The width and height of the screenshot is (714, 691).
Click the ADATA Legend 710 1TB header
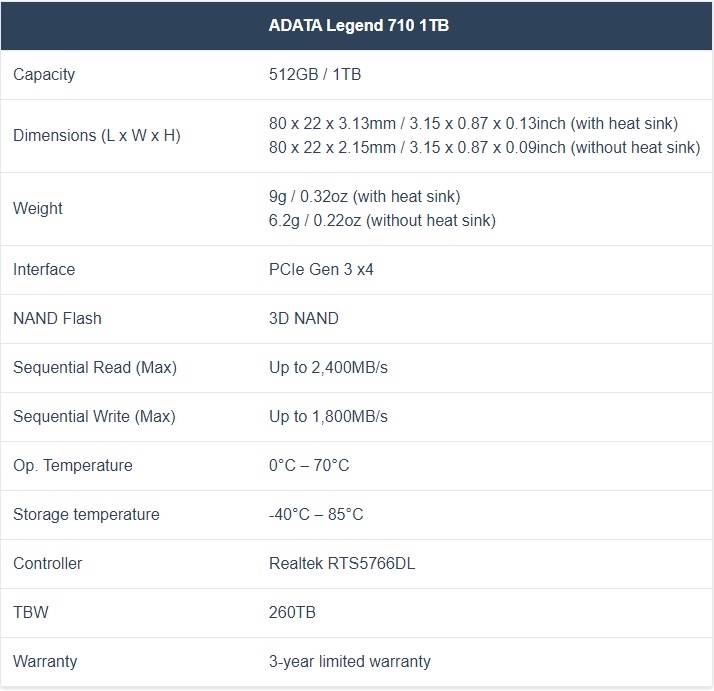(x=359, y=26)
